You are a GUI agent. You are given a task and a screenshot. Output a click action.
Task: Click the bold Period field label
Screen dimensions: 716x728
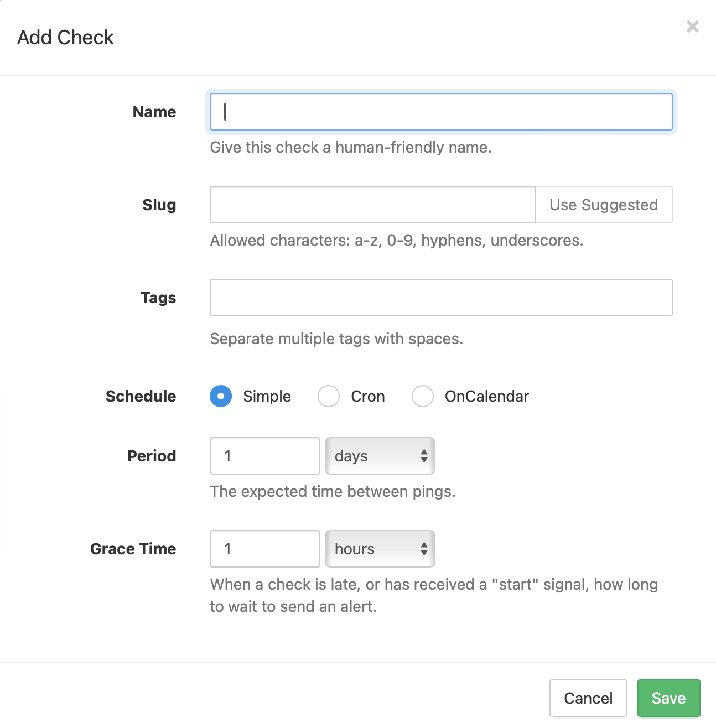coord(152,456)
